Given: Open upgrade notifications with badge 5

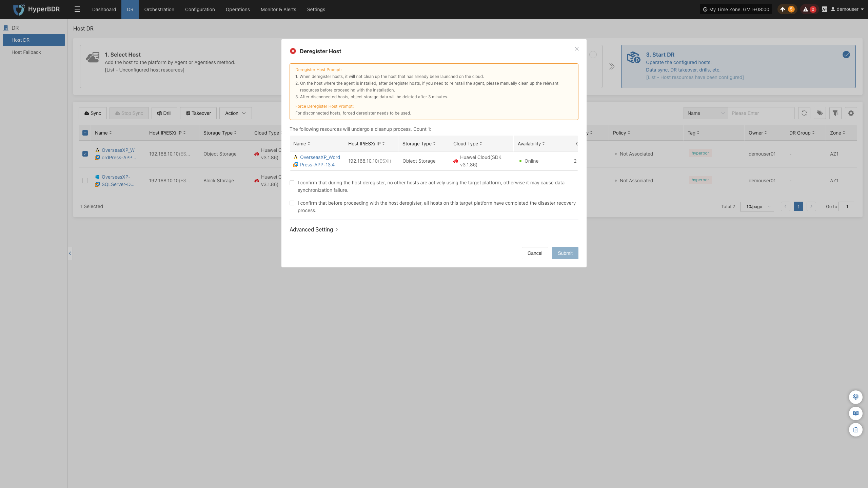Looking at the screenshot, I should click(x=787, y=9).
